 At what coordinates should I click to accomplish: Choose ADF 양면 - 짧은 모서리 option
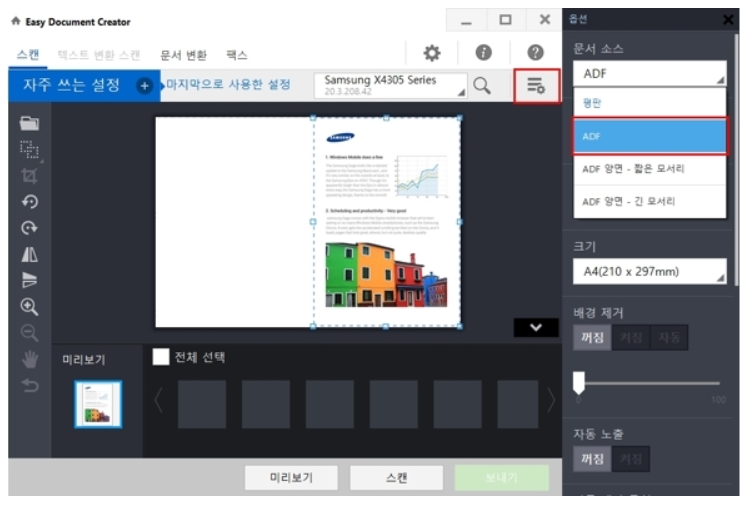[650, 169]
